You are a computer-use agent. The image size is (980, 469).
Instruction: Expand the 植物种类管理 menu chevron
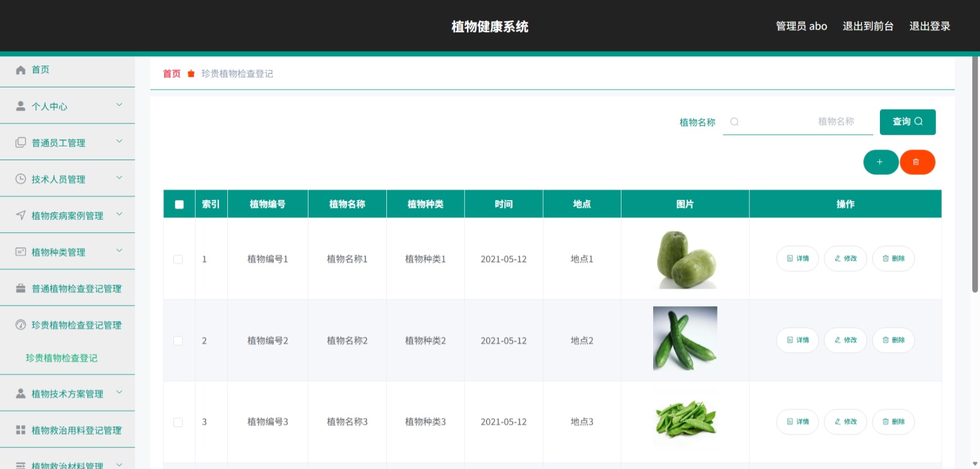tap(119, 251)
